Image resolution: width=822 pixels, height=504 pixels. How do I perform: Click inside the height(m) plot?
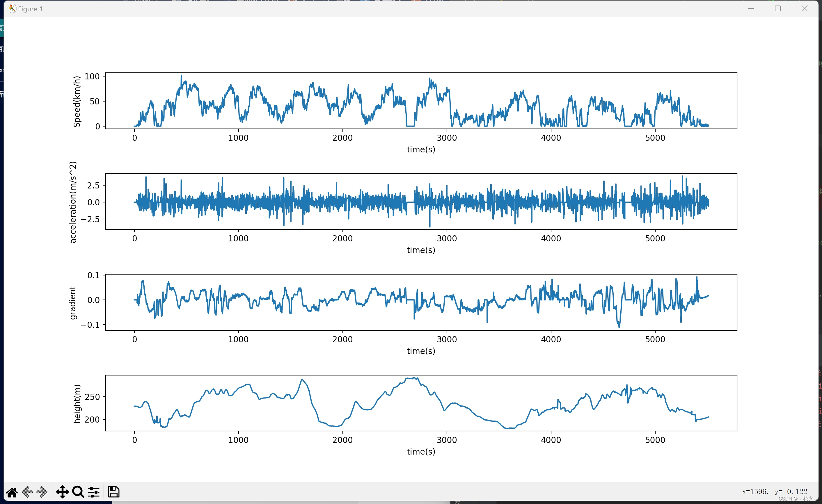pos(421,403)
